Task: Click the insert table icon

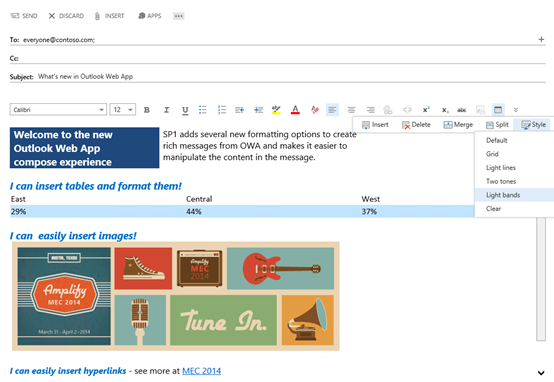Action: [498, 110]
